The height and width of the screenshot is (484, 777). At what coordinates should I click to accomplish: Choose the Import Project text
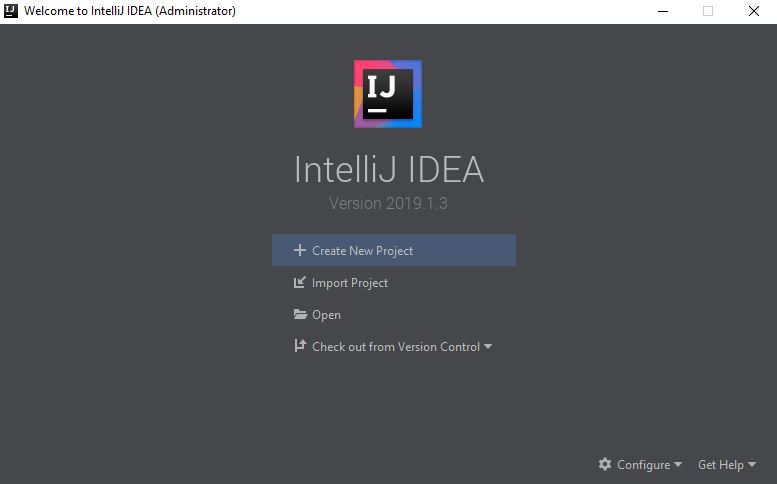click(x=350, y=283)
